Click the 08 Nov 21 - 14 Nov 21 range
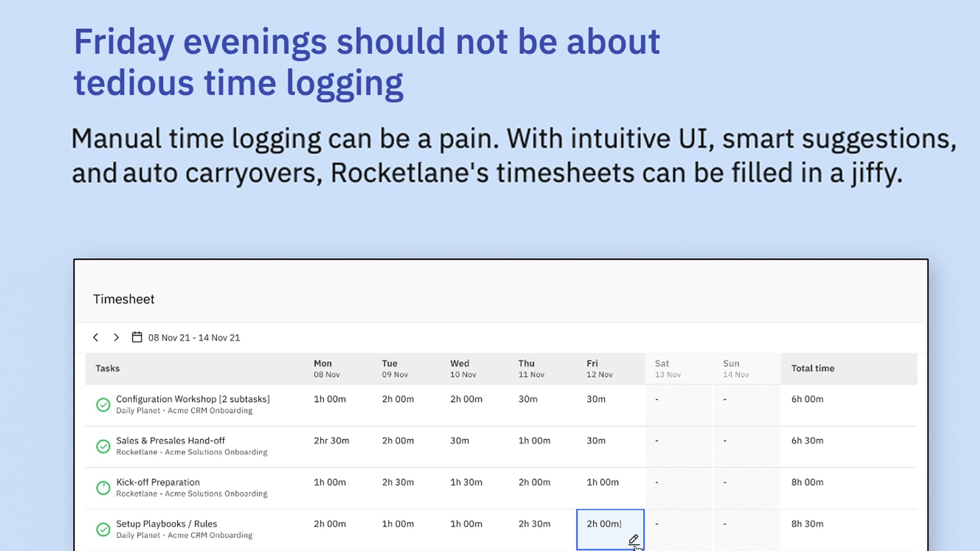The height and width of the screenshot is (551, 980). coord(194,338)
